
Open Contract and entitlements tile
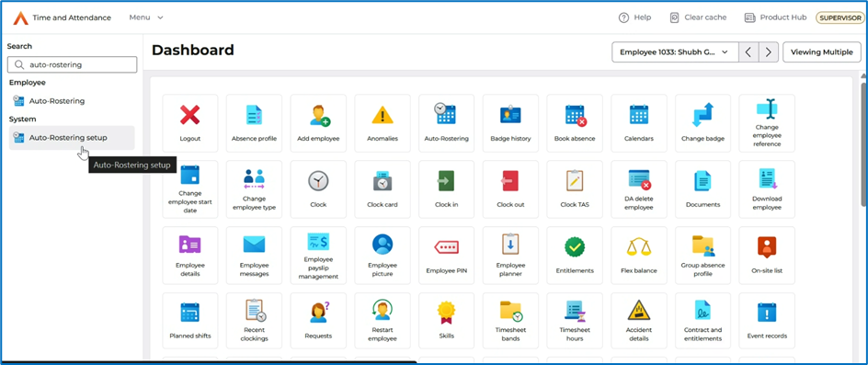click(x=703, y=321)
